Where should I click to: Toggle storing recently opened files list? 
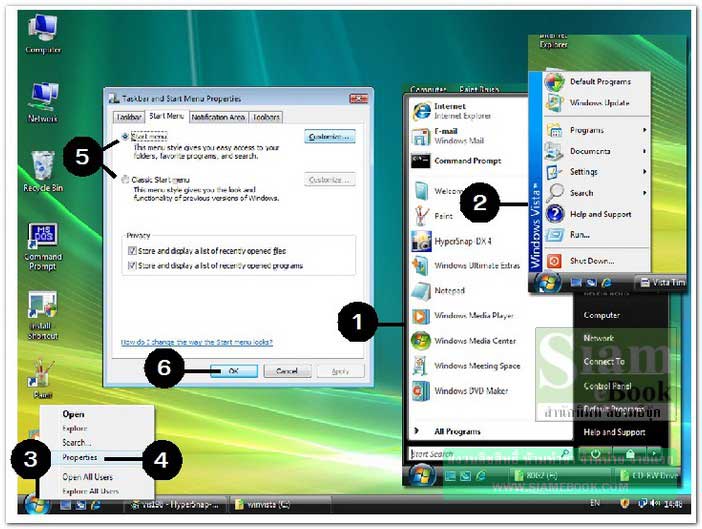point(132,251)
